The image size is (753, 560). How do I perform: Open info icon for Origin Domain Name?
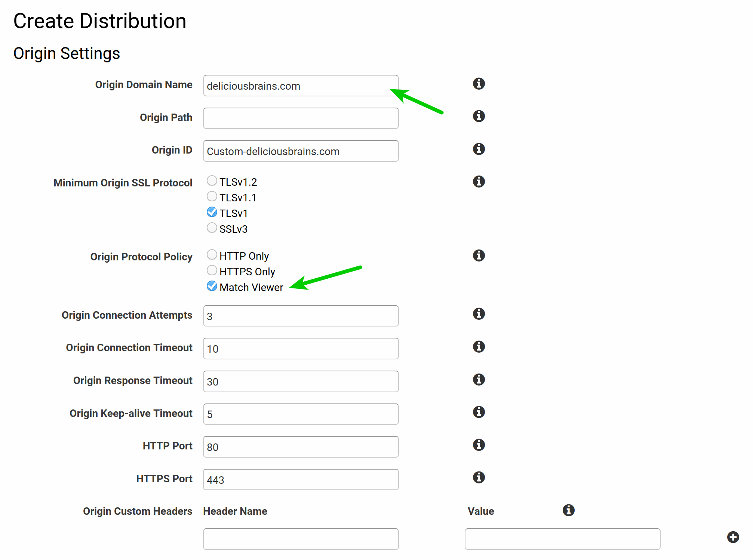(479, 83)
